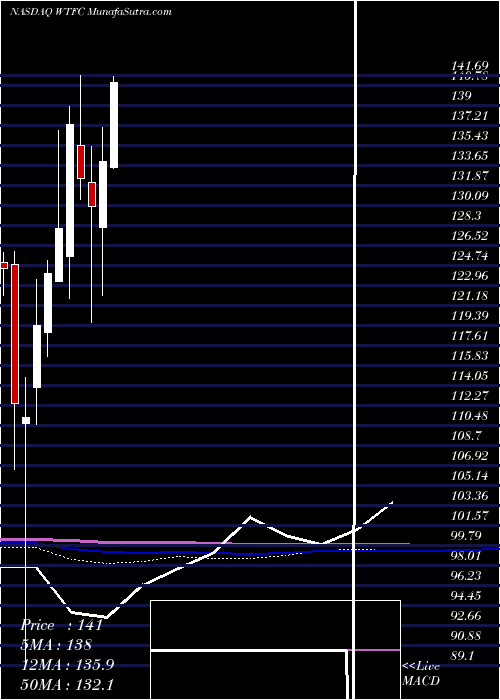Click the 90.88 price axis label
The image size is (500, 700).
tap(467, 635)
